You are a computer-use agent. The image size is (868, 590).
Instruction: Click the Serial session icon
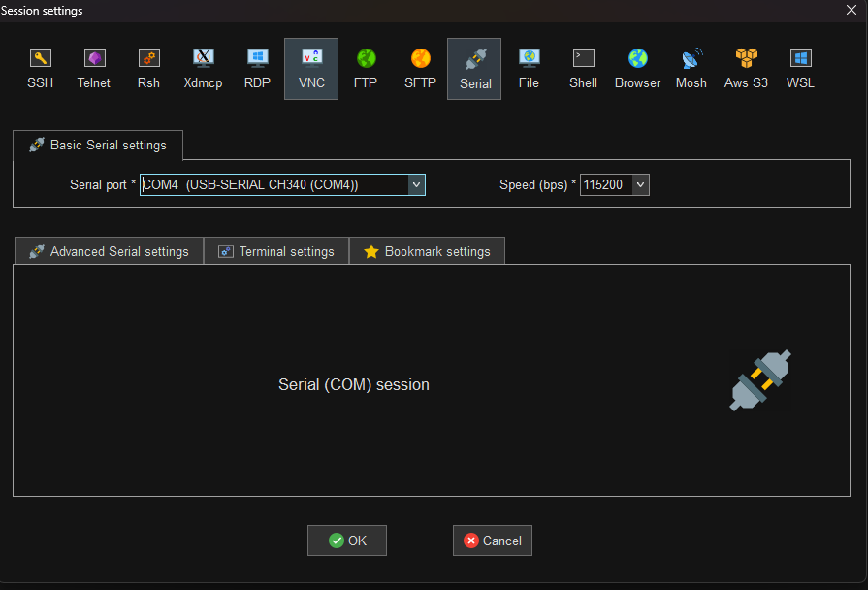[x=474, y=69]
